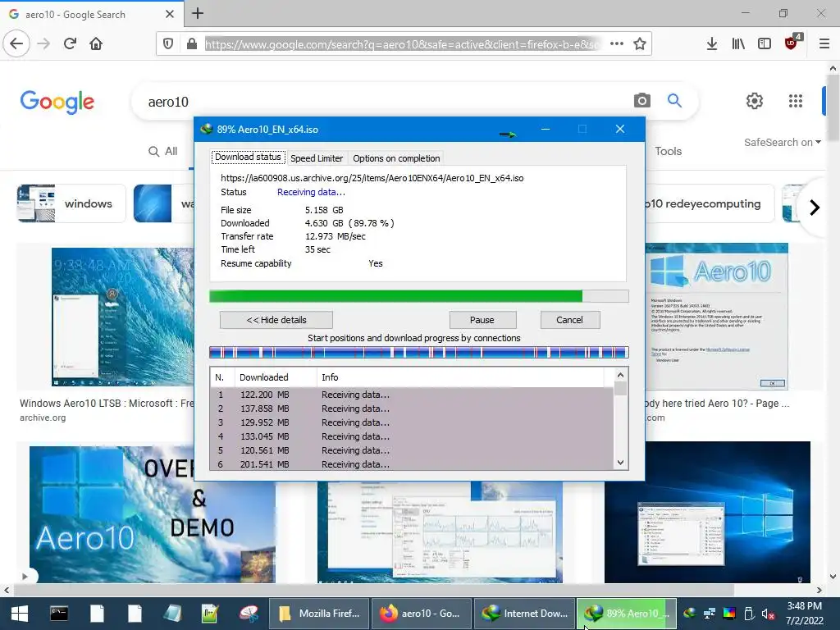Open the uBlock Origin extension icon
Screen dimensions: 840x630
(x=792, y=43)
